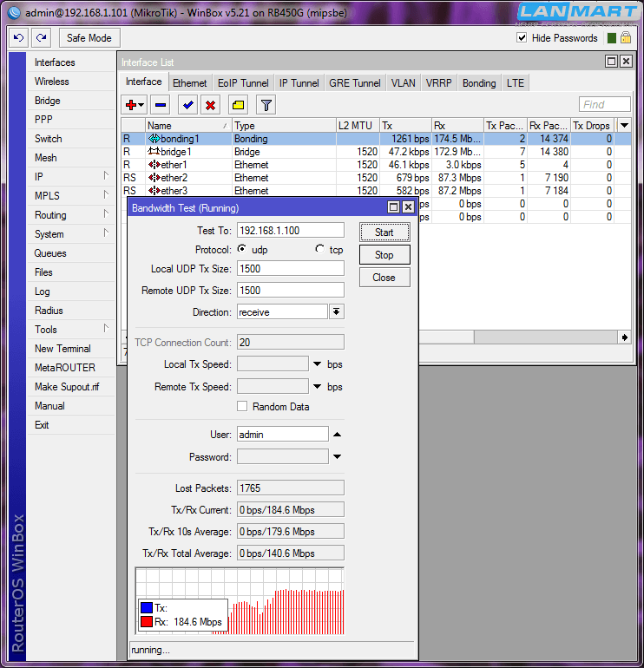Click the Start button
This screenshot has height=668, width=644.
pos(384,232)
